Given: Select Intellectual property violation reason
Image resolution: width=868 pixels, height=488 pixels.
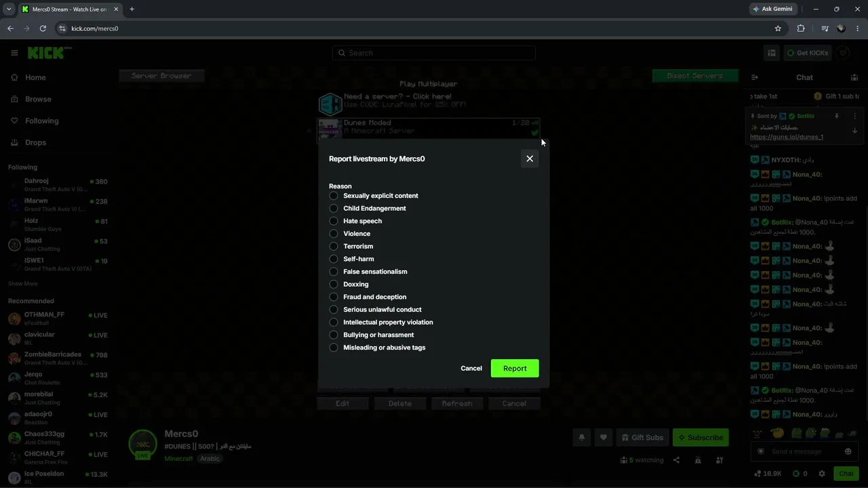Looking at the screenshot, I should (334, 323).
